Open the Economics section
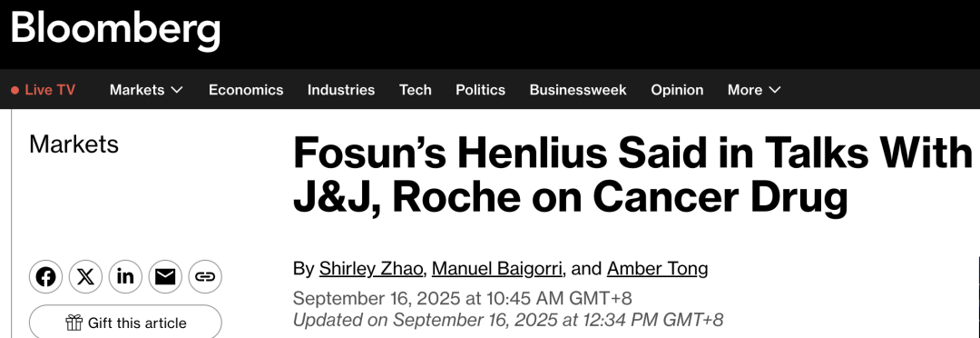Image resolution: width=980 pixels, height=338 pixels. (x=246, y=90)
